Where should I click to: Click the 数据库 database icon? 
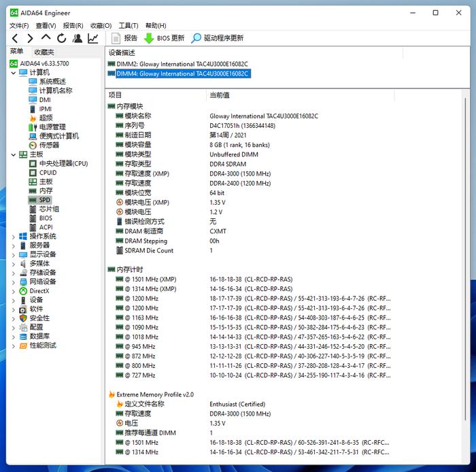[23, 337]
